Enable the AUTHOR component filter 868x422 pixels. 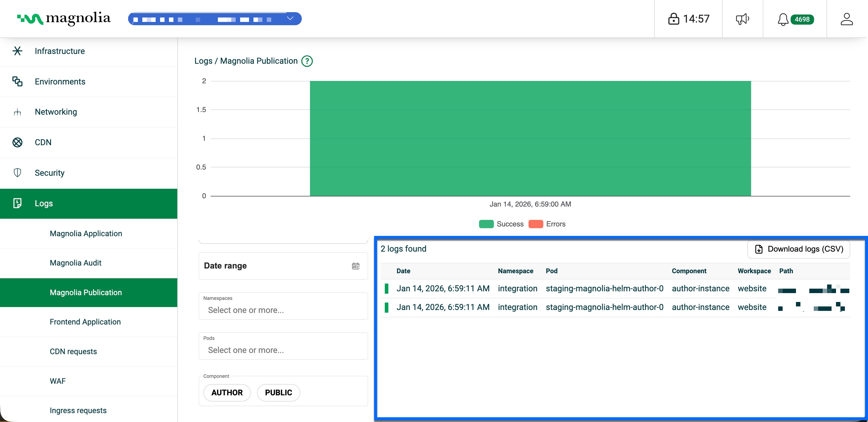[227, 392]
